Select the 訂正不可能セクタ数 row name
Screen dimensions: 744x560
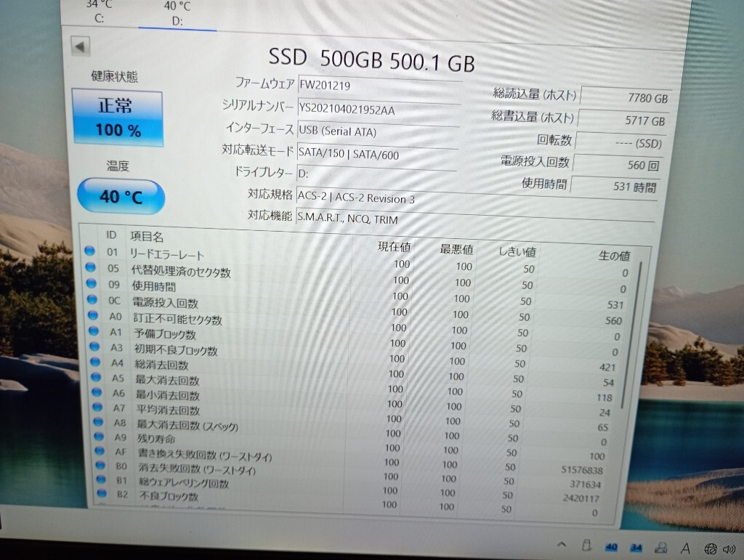(177, 319)
